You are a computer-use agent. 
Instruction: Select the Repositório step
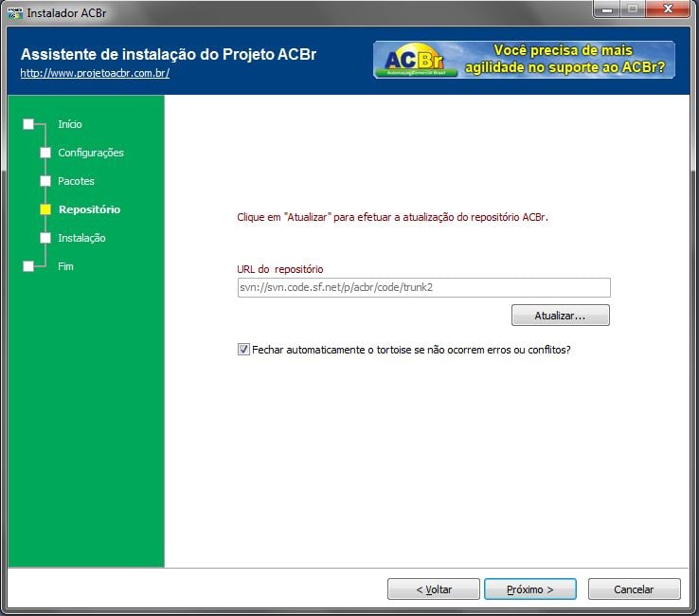click(90, 209)
